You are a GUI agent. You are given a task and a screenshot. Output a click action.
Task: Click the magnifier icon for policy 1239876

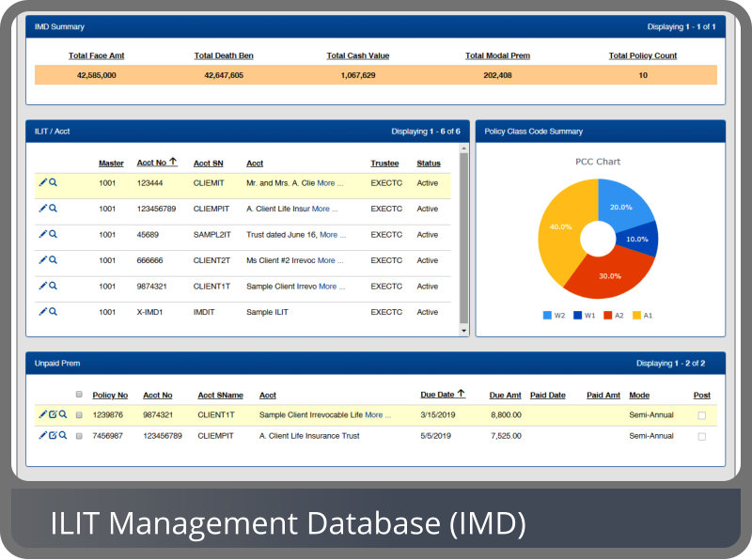click(x=63, y=413)
